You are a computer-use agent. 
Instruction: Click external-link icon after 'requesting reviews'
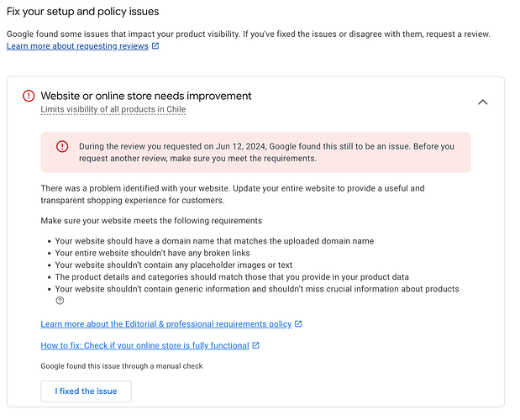click(x=155, y=46)
